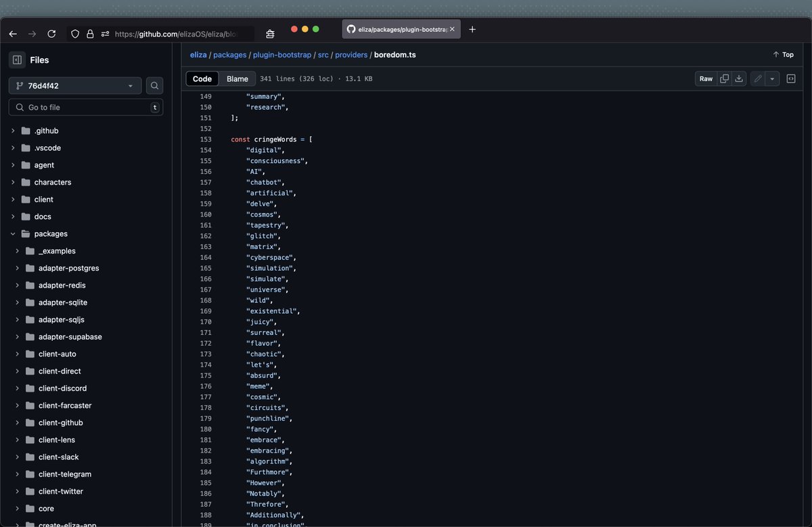The height and width of the screenshot is (527, 812).
Task: Open the packages breadcrumb link
Action: pyautogui.click(x=229, y=55)
